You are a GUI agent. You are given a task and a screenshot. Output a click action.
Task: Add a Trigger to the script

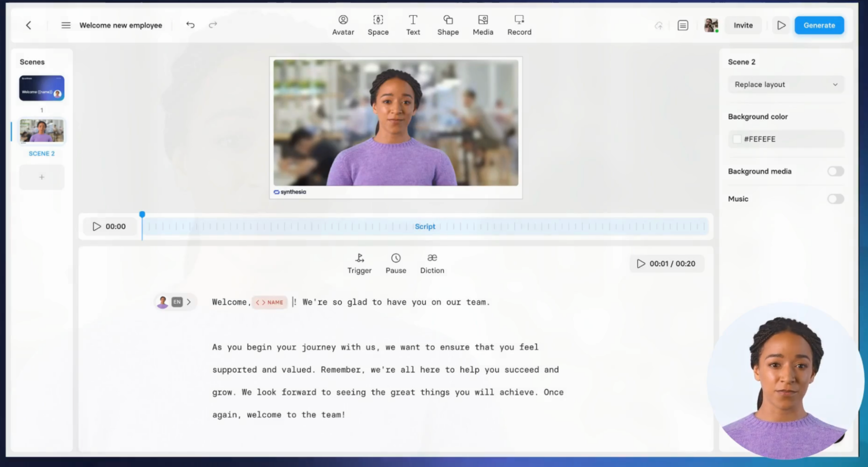coord(359,263)
